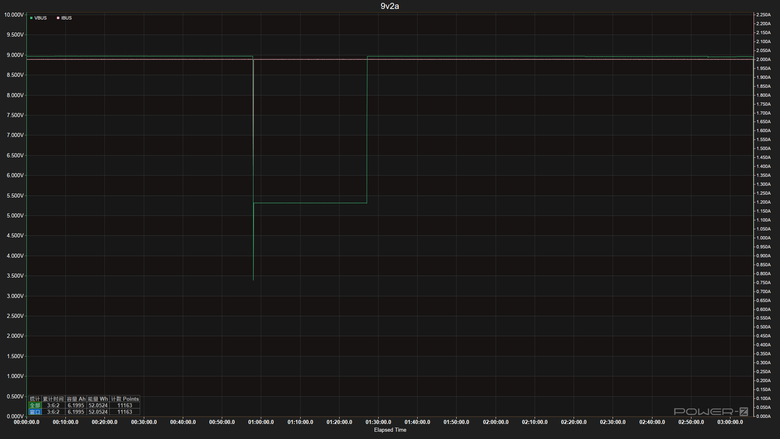Click the 3.500V voltage axis label

point(15,276)
